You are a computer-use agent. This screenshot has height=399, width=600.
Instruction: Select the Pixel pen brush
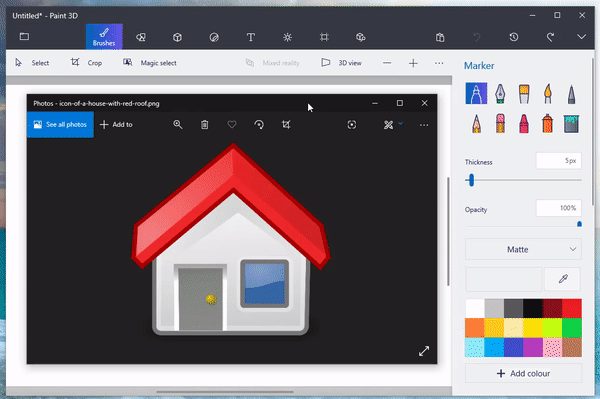(x=571, y=94)
